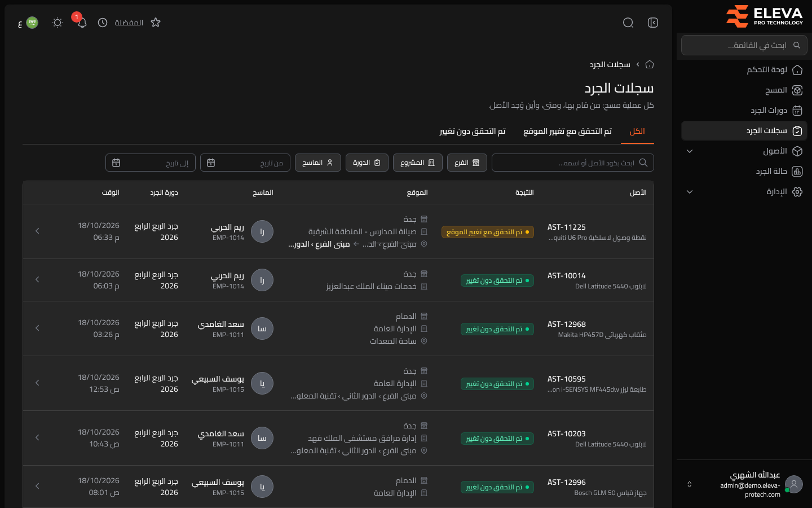Switch theme with the sun icon
The width and height of the screenshot is (812, 508).
pos(58,23)
